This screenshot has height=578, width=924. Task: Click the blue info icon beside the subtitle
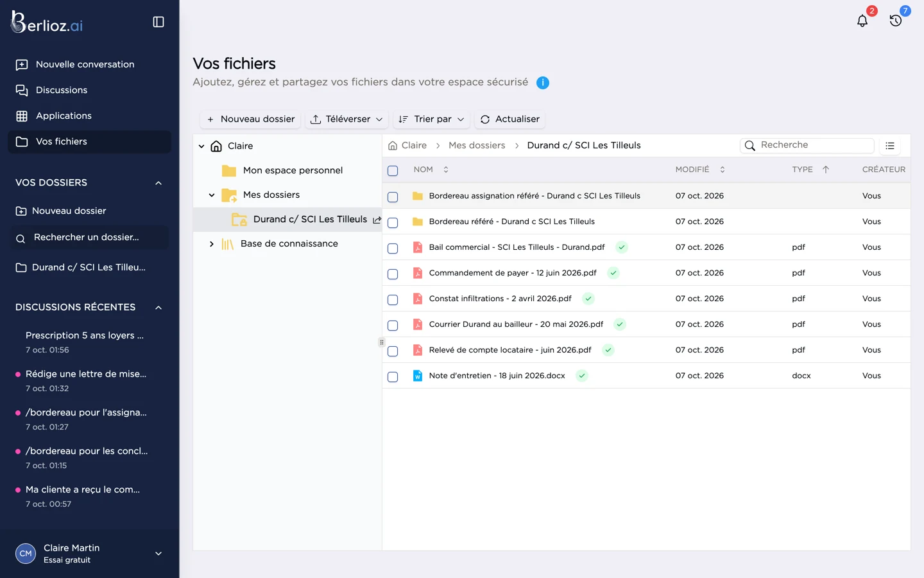(x=543, y=83)
